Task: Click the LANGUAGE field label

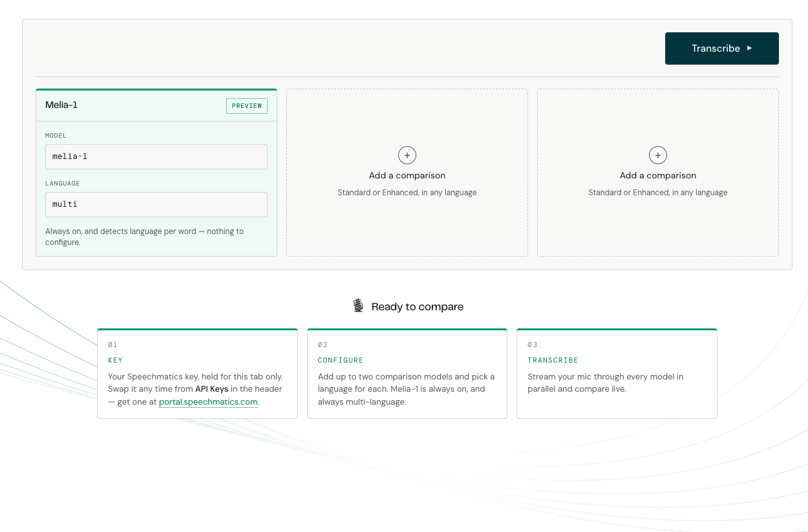Action: click(63, 184)
